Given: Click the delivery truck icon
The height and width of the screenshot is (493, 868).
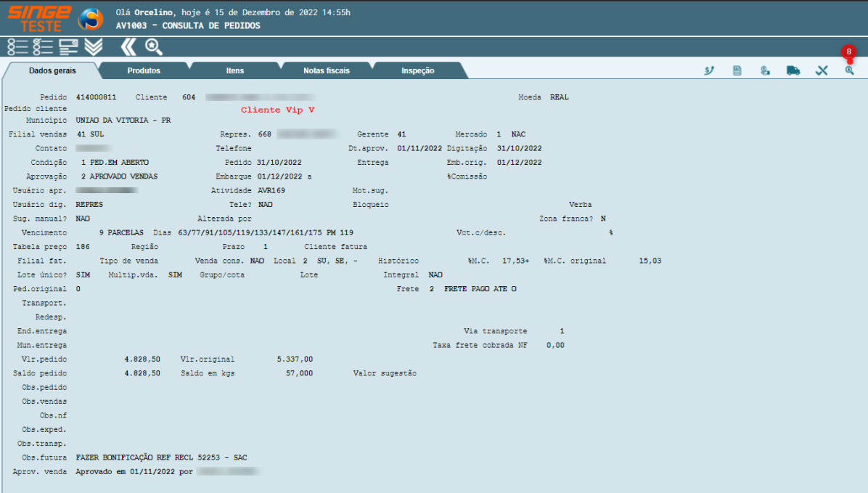Looking at the screenshot, I should click(x=793, y=70).
